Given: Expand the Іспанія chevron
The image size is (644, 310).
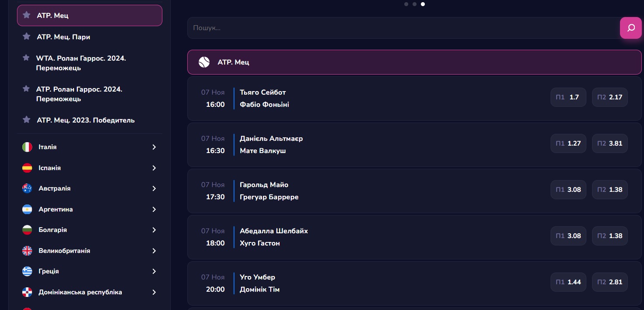Looking at the screenshot, I should coord(154,168).
